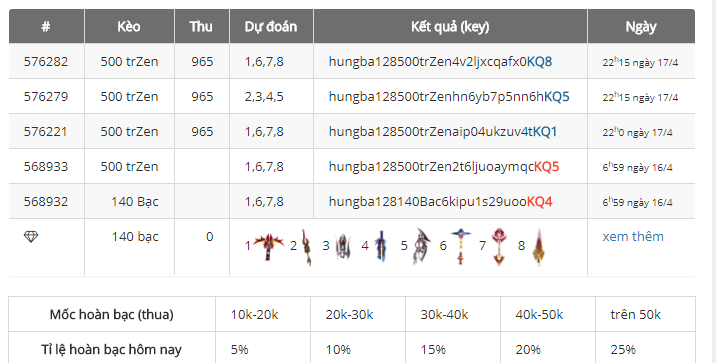
Task: Click the red KQ4 result key
Action: click(540, 202)
